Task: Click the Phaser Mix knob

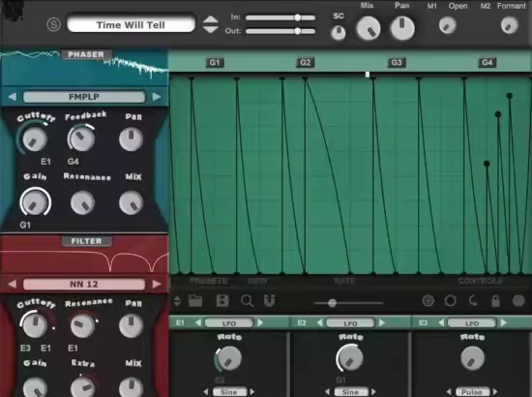Action: coord(132,202)
